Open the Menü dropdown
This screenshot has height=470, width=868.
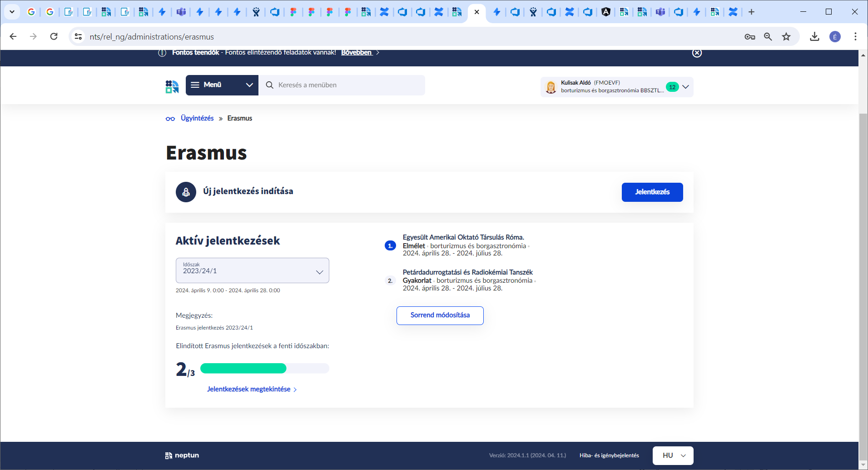222,85
